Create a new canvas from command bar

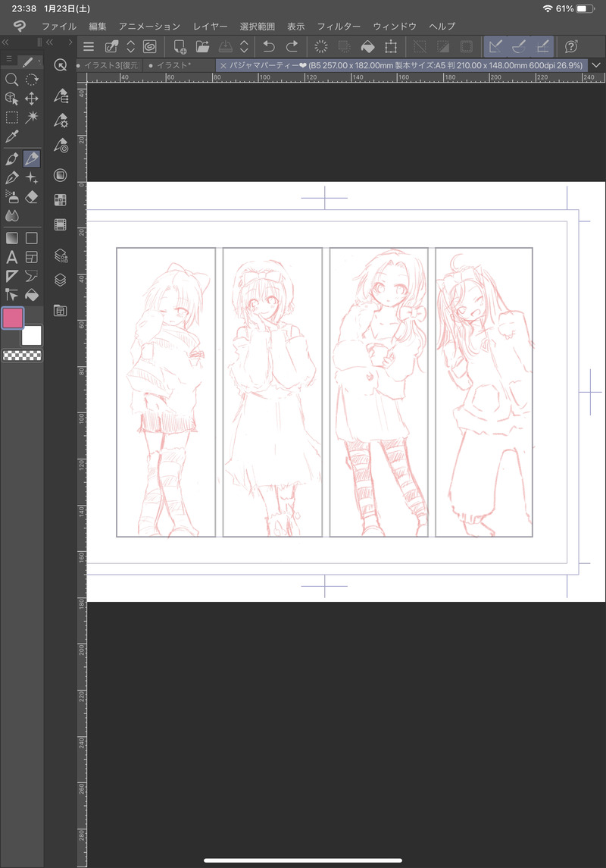click(x=180, y=46)
